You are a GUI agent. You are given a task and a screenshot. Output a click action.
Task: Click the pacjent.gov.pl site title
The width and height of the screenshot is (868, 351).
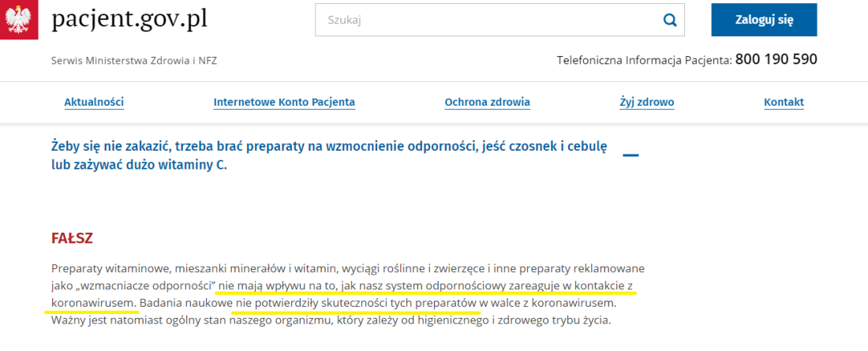click(x=129, y=20)
